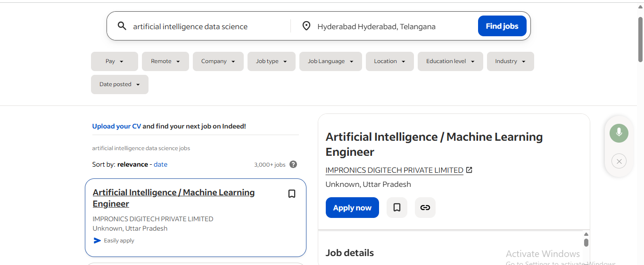Open external link icon next to IMPRONICS DIGITECH
The width and height of the screenshot is (644, 265).
point(469,170)
